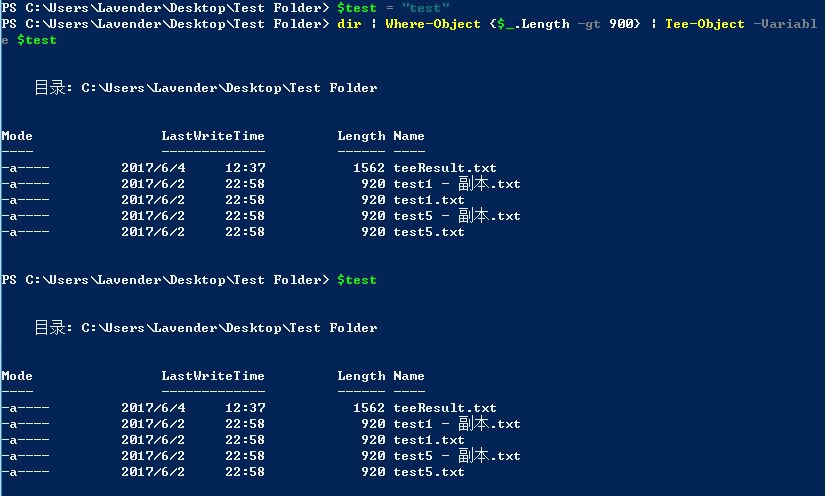Click the standalone $test command at the last prompt
Viewport: 826px width, 496px height.
point(357,280)
